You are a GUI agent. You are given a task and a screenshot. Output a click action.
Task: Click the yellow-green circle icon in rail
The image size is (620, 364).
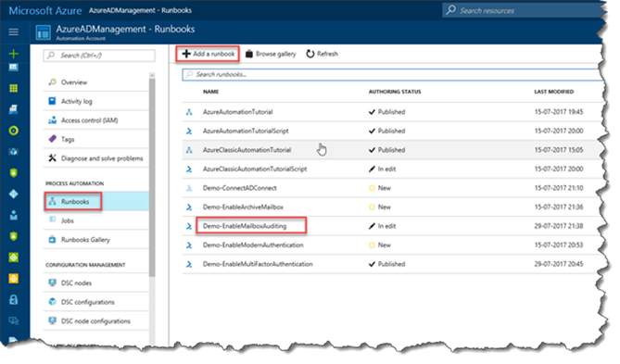pyautogui.click(x=14, y=131)
